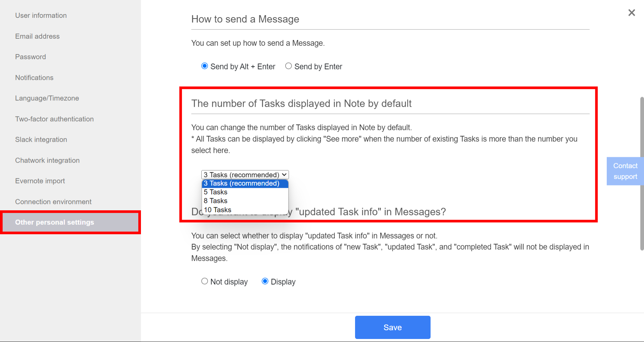Screen dimensions: 644x342
Task: Open the Email address settings section
Action: pos(37,36)
